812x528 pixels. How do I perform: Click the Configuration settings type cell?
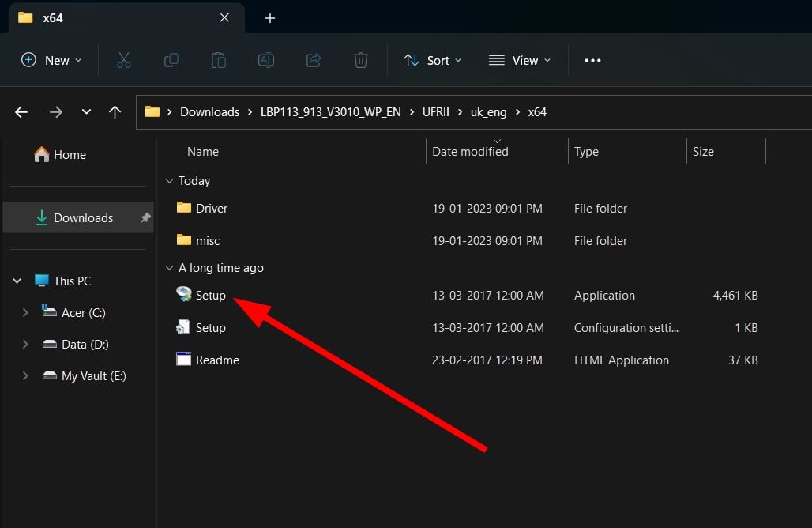coord(626,327)
